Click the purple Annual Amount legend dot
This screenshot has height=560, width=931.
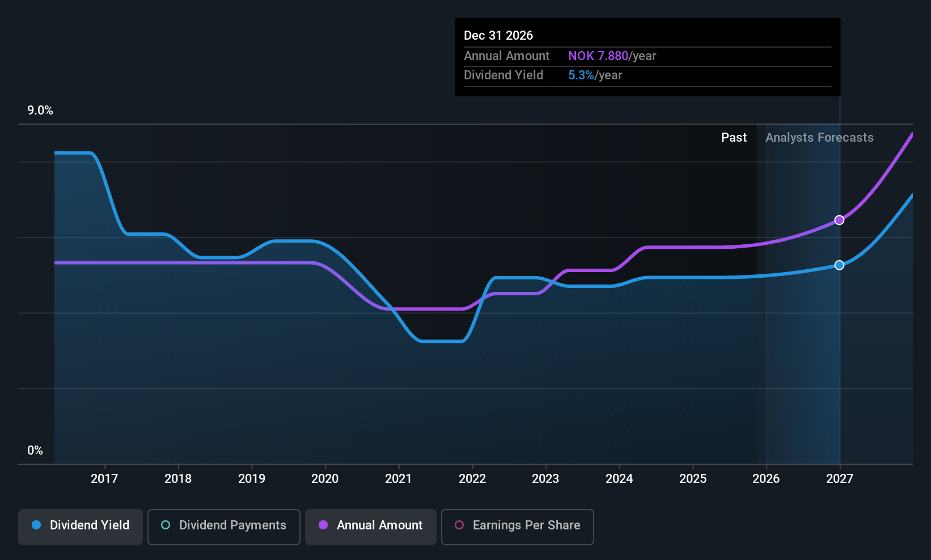tap(323, 525)
